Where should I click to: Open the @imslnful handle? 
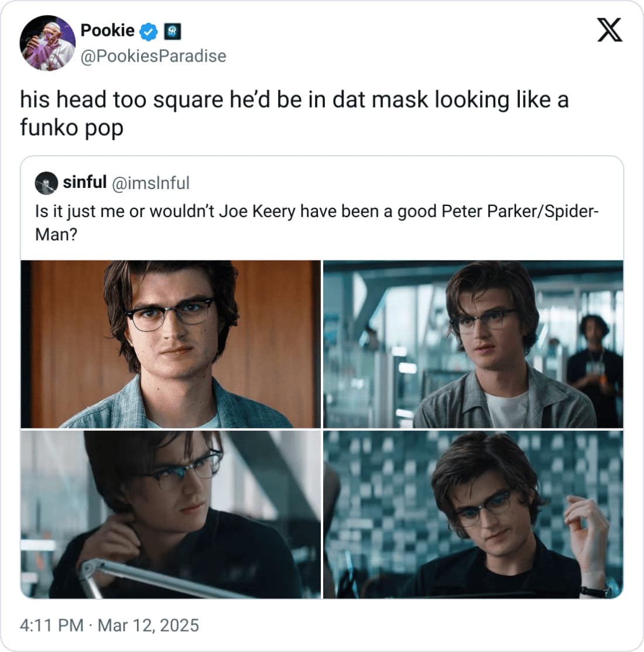point(151,182)
